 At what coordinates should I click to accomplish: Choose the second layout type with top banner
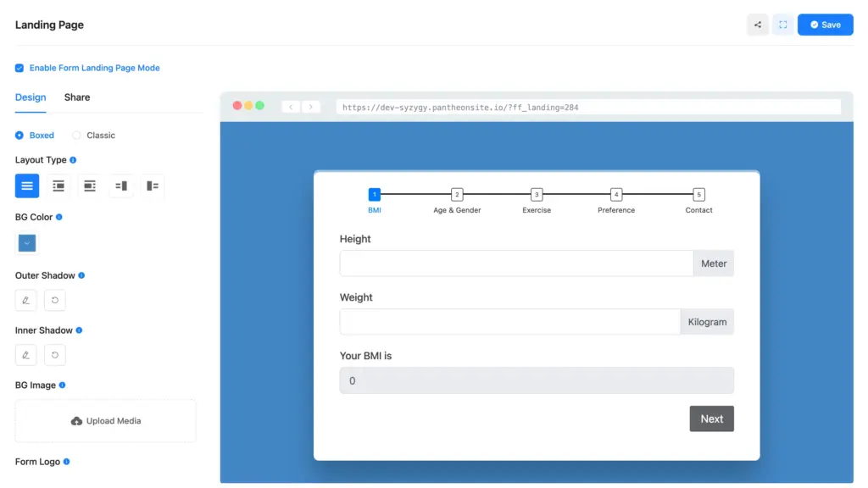tap(58, 186)
